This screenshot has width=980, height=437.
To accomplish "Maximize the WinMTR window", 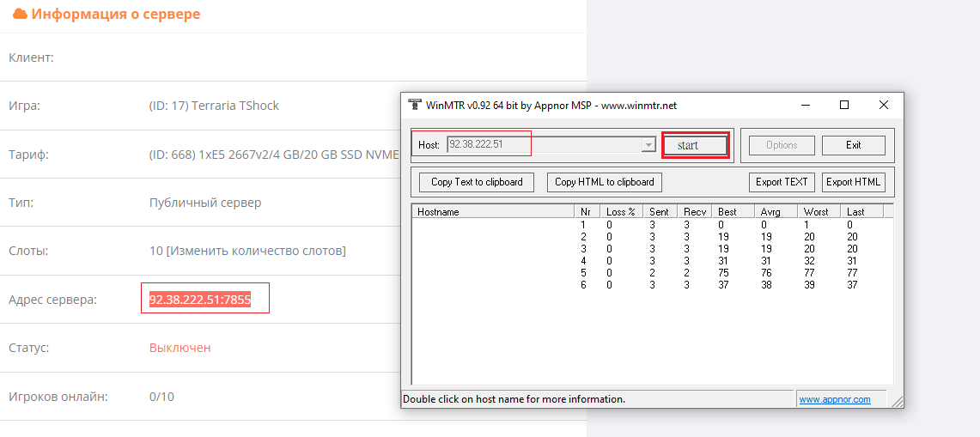I will (x=844, y=105).
